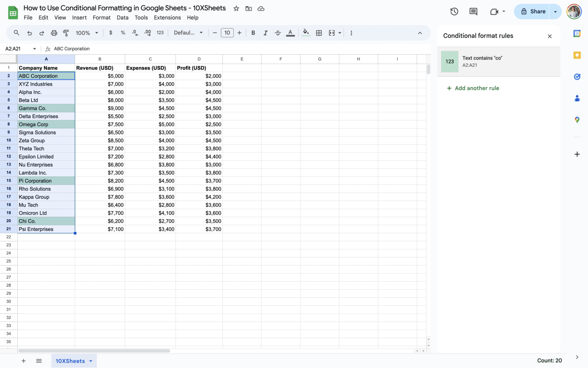Open the borders tool in toolbar

(319, 33)
